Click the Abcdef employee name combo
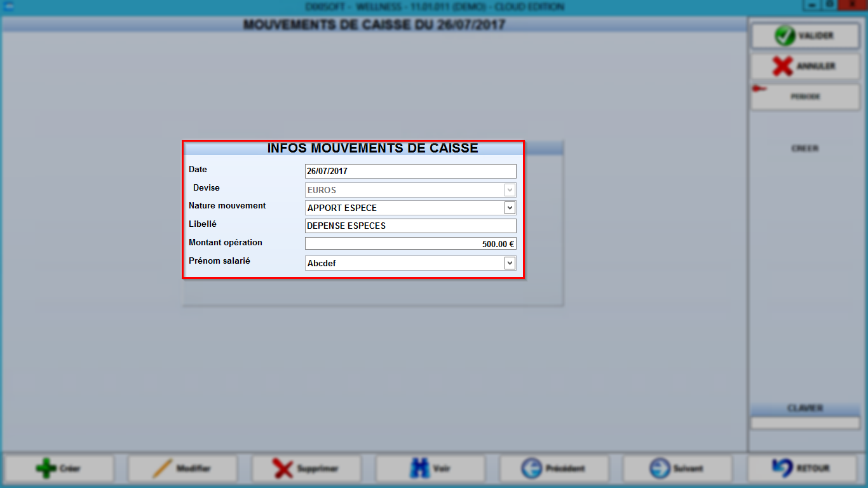The width and height of the screenshot is (868, 488). pyautogui.click(x=410, y=263)
